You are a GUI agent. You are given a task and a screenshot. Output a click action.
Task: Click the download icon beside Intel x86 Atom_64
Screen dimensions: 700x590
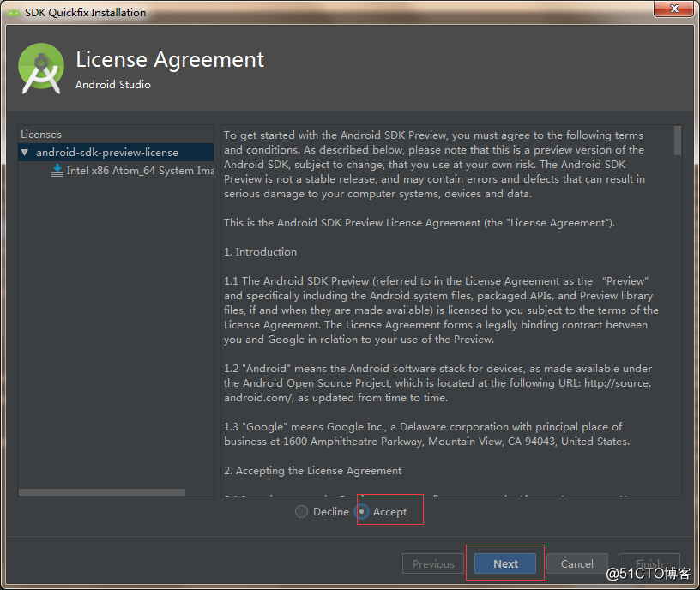click(57, 171)
